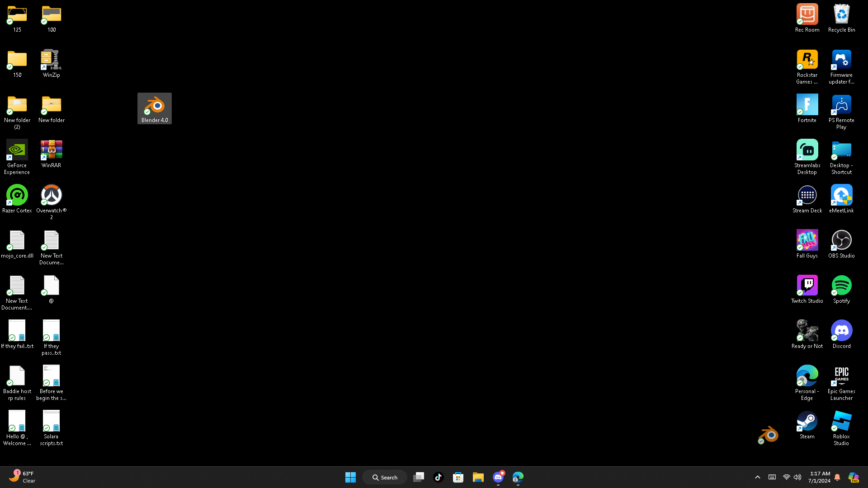This screenshot has width=868, height=488.
Task: Select the Rockstar Games Launcher icon
Action: (807, 67)
